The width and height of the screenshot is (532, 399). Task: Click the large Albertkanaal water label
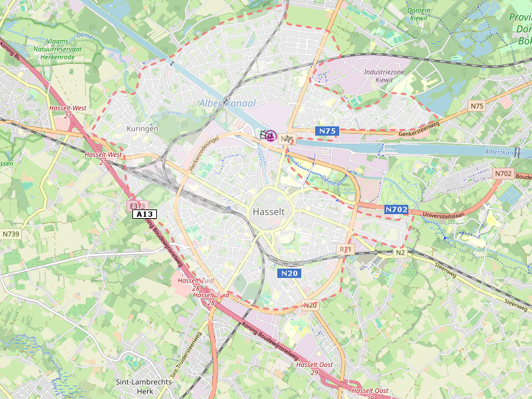[x=227, y=103]
